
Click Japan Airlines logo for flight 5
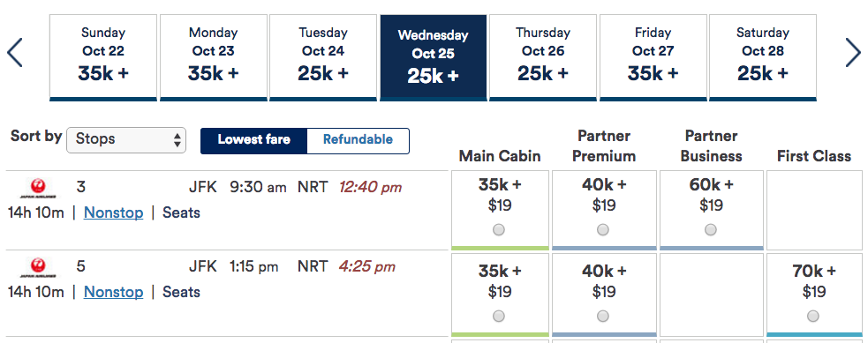[x=38, y=268]
